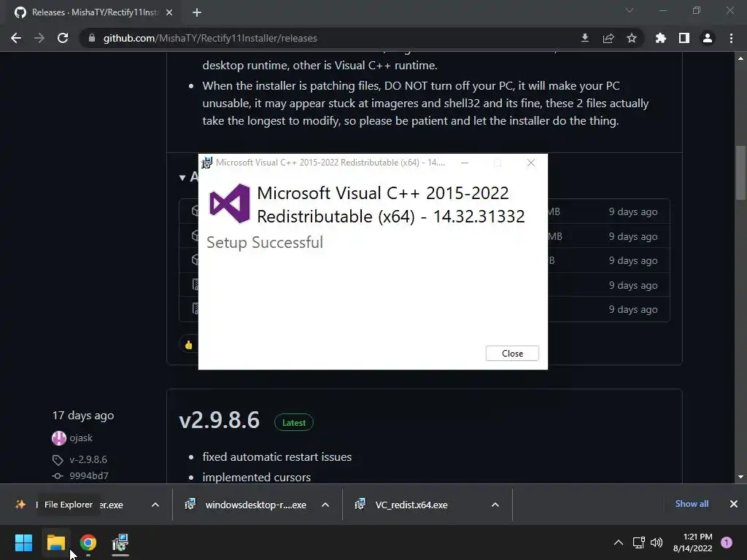Image resolution: width=747 pixels, height=560 pixels.
Task: Click Show all downloads
Action: tap(692, 504)
